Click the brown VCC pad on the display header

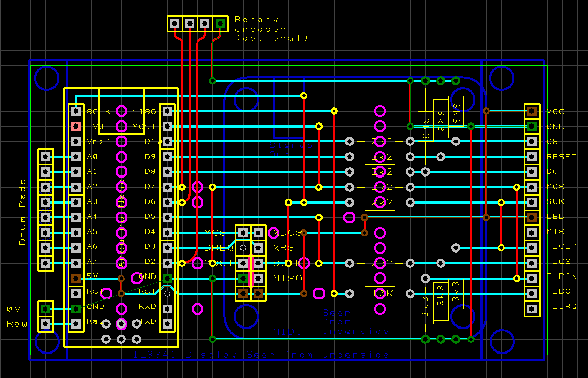click(x=532, y=111)
